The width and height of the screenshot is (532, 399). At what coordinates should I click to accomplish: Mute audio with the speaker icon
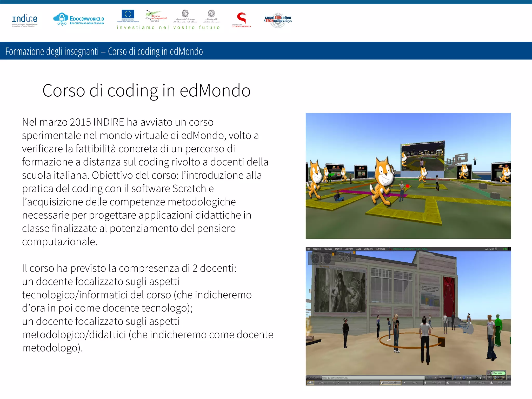480,378
